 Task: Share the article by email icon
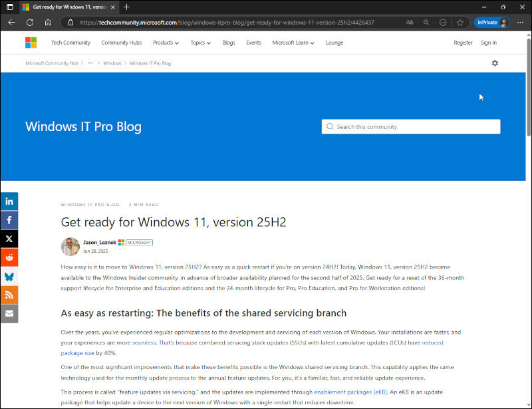pyautogui.click(x=9, y=313)
